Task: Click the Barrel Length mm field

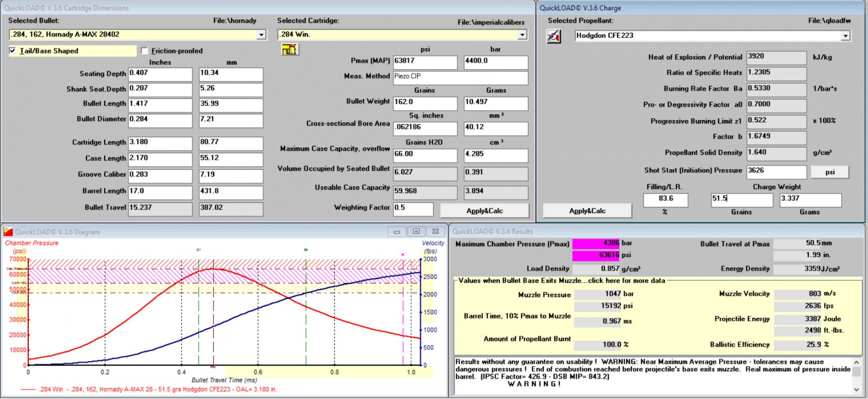Action: [x=231, y=193]
